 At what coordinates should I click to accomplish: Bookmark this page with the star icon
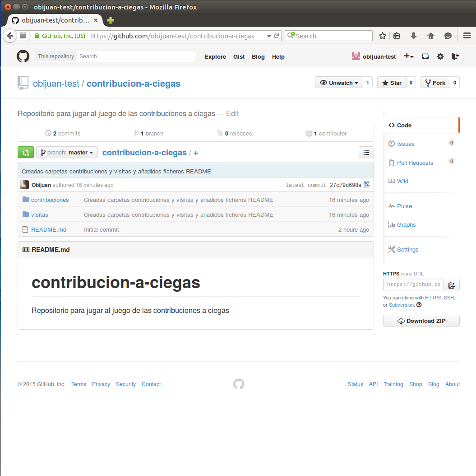pyautogui.click(x=383, y=36)
